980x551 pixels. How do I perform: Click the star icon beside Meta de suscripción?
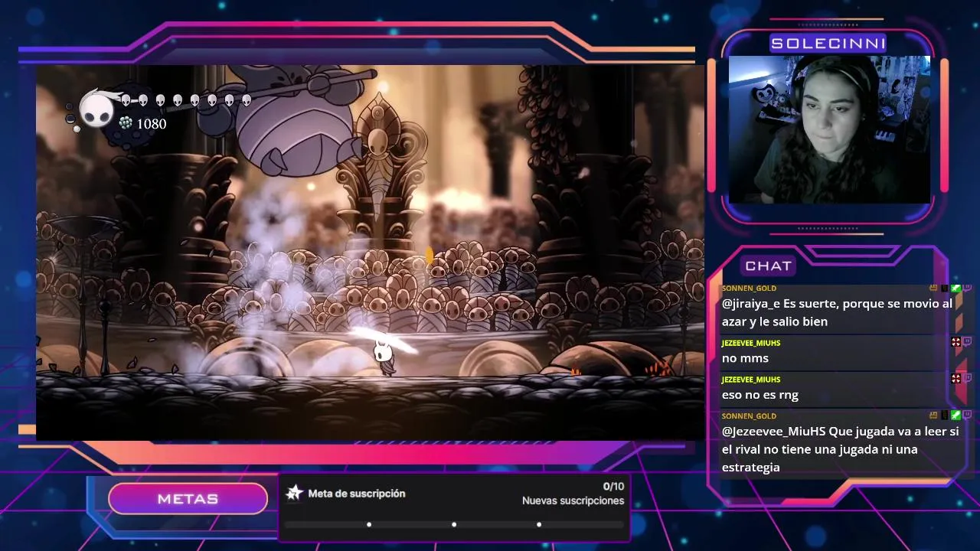click(295, 493)
